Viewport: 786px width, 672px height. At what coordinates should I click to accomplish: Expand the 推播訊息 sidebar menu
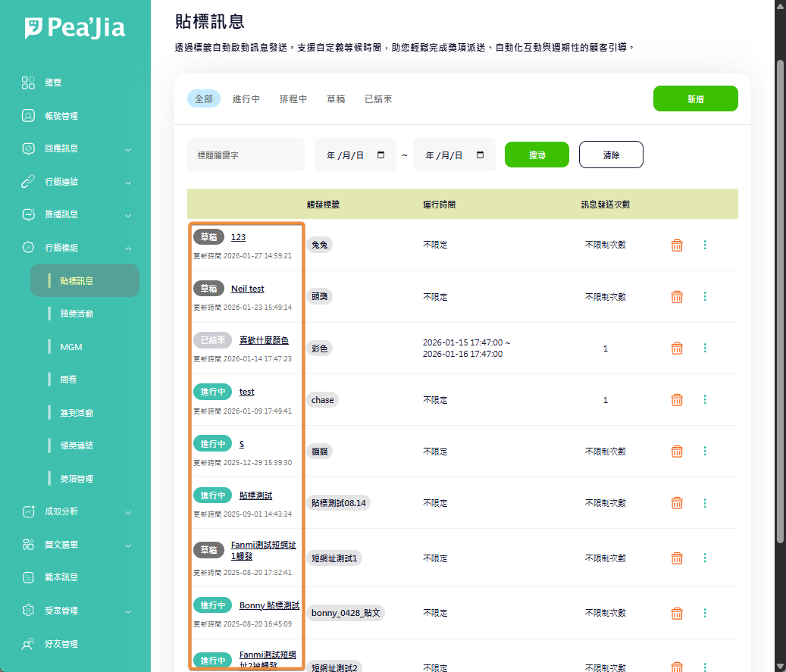click(x=127, y=215)
